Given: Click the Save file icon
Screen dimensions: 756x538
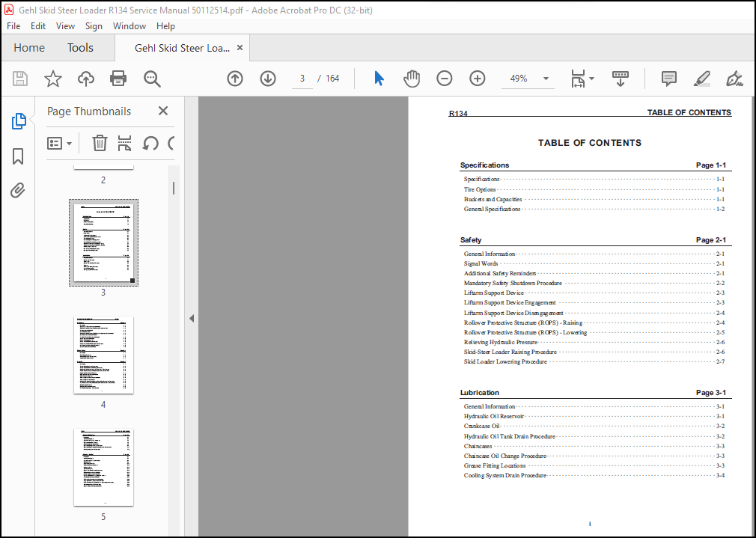Looking at the screenshot, I should click(x=19, y=79).
